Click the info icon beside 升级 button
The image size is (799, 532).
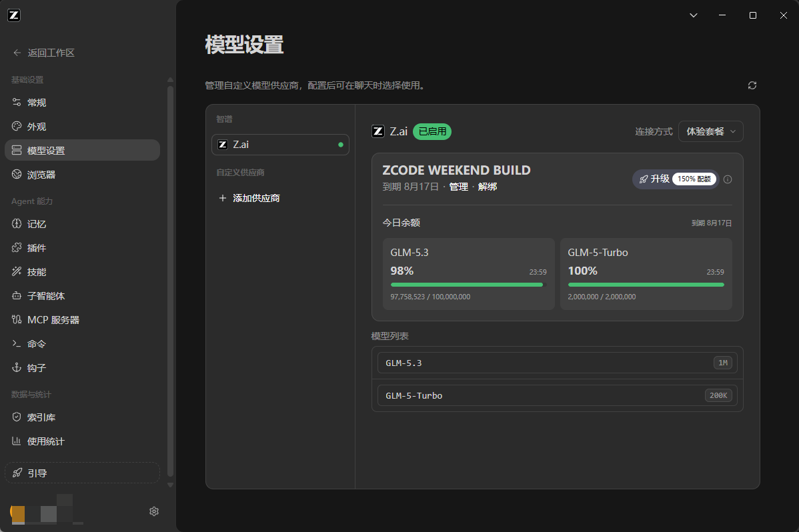728,179
